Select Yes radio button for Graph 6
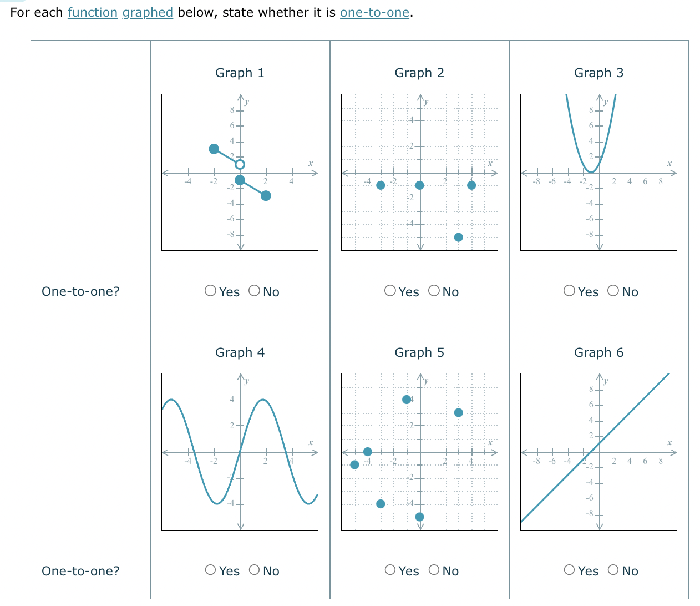Image resolution: width=700 pixels, height=606 pixels. pos(569,570)
